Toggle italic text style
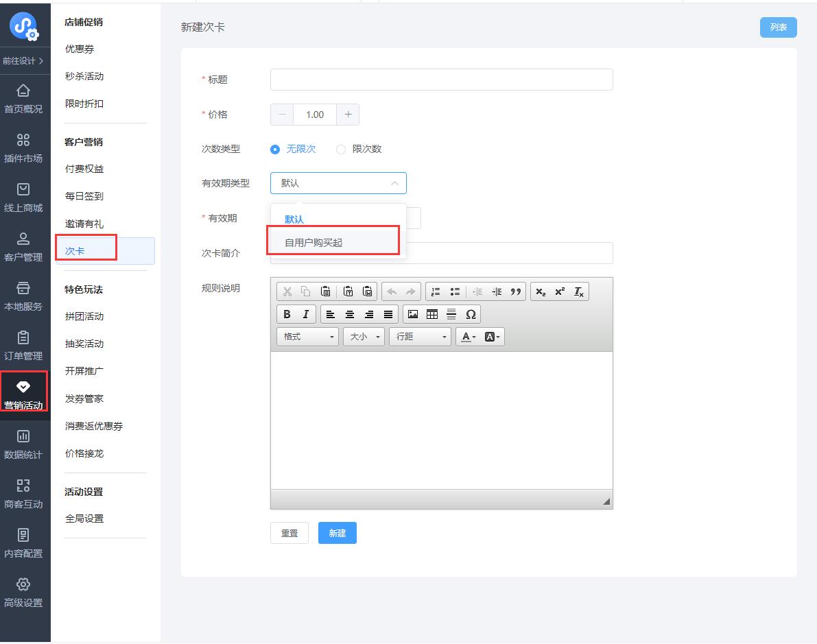 click(x=306, y=314)
